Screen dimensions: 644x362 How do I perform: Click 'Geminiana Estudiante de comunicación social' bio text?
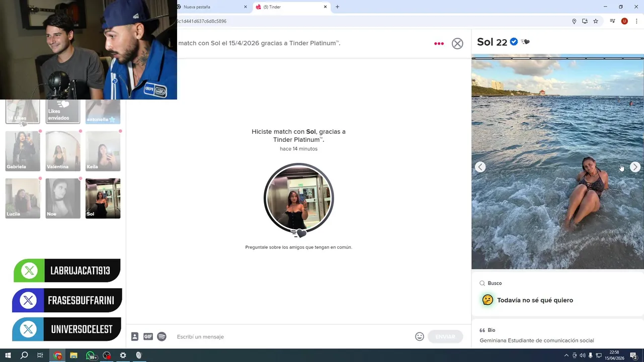(537, 340)
